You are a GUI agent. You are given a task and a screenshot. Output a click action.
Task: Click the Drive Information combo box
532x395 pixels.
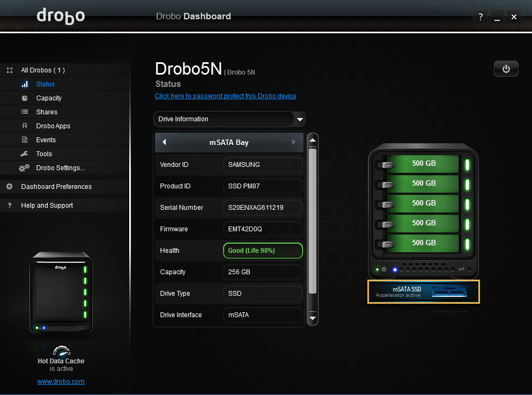pyautogui.click(x=230, y=119)
